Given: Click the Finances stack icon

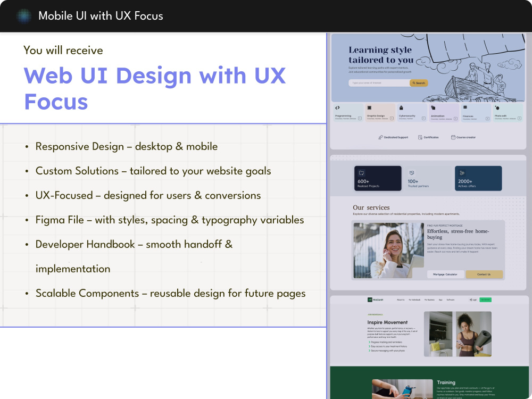Looking at the screenshot, I should pyautogui.click(x=465, y=107).
